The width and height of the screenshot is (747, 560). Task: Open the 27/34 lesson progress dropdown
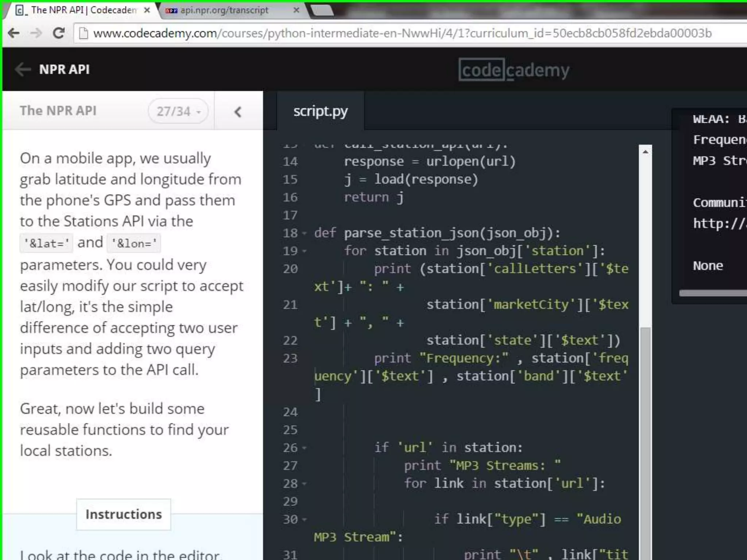pos(178,111)
